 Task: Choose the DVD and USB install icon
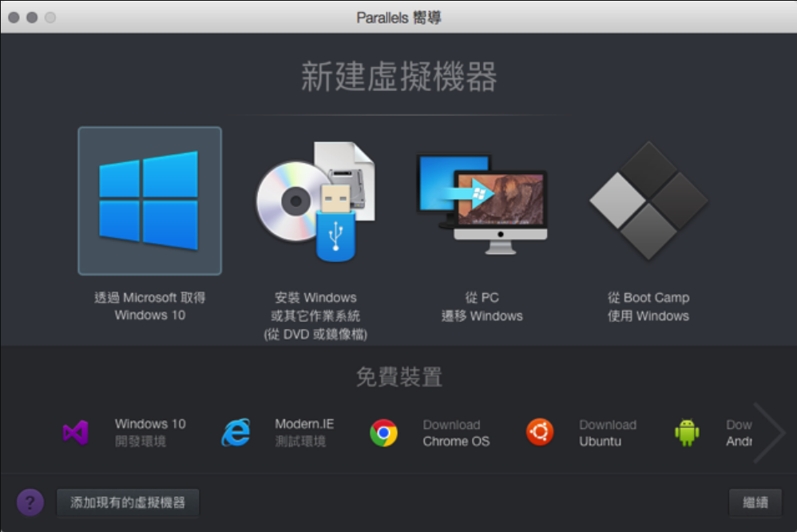(x=315, y=201)
